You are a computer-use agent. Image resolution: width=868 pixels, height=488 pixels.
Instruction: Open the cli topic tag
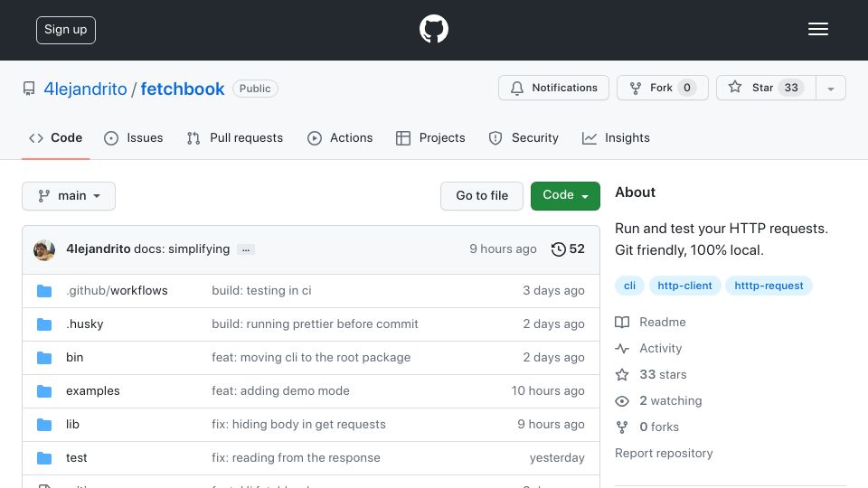629,286
